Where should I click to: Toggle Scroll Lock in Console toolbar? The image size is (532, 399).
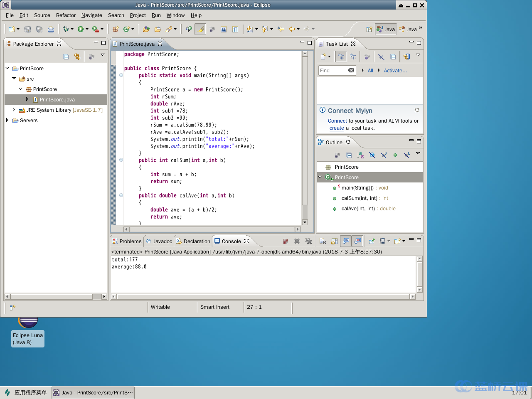point(334,241)
